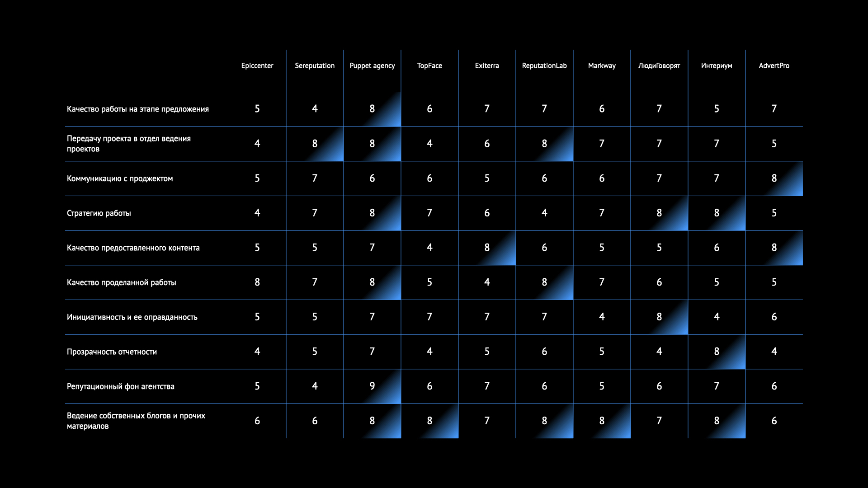Click the AdvertPro column header
This screenshot has width=868, height=488.
pos(775,66)
